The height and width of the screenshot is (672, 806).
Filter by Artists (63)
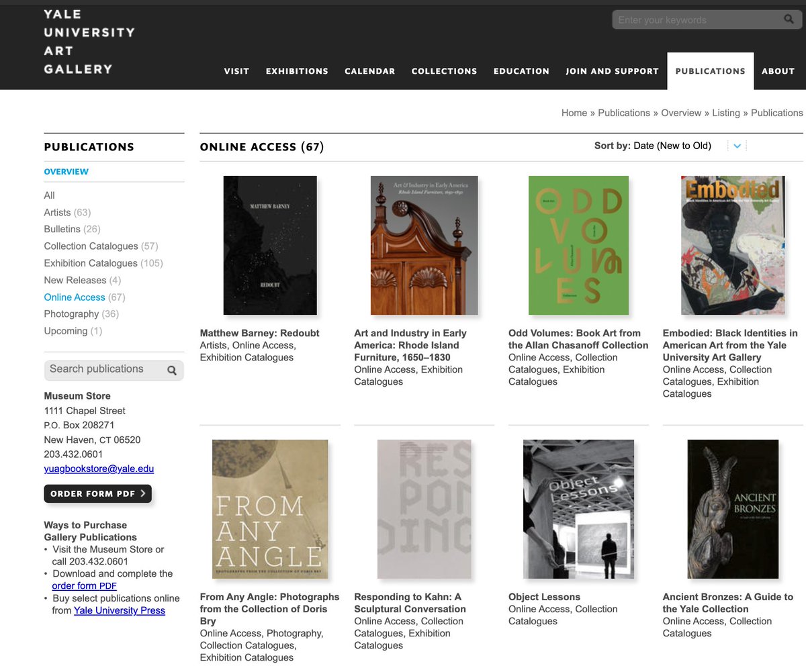pos(67,212)
